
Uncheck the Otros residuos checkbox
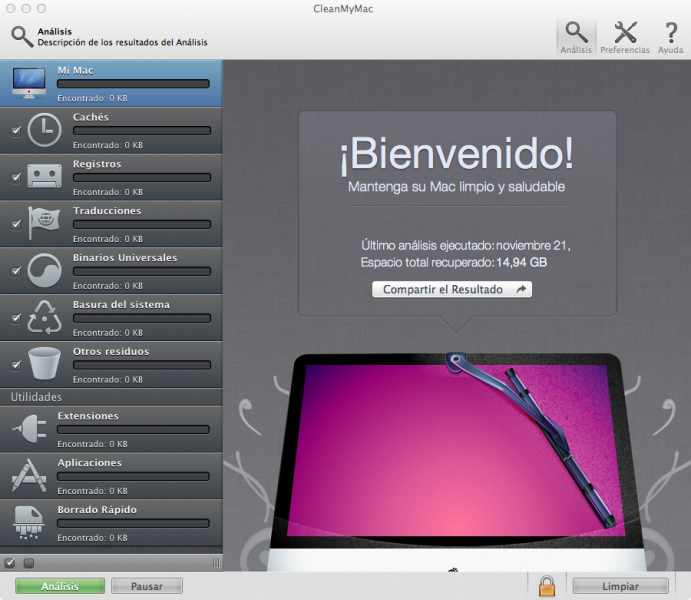[16, 365]
